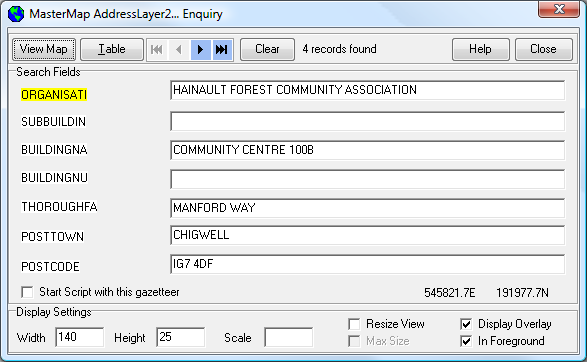Show results in Table view

pyautogui.click(x=112, y=49)
